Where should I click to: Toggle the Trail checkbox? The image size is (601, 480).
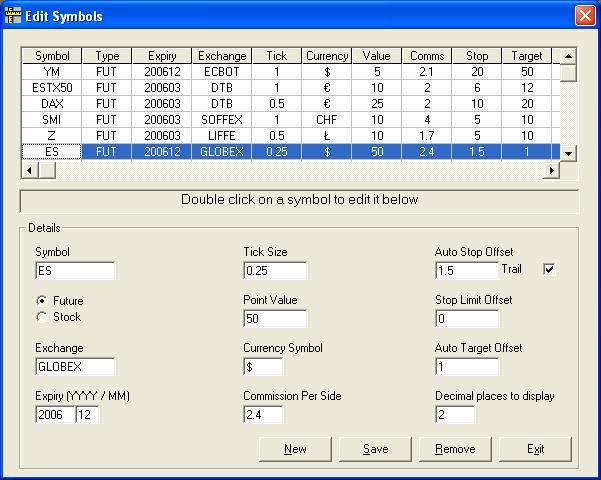coord(548,269)
